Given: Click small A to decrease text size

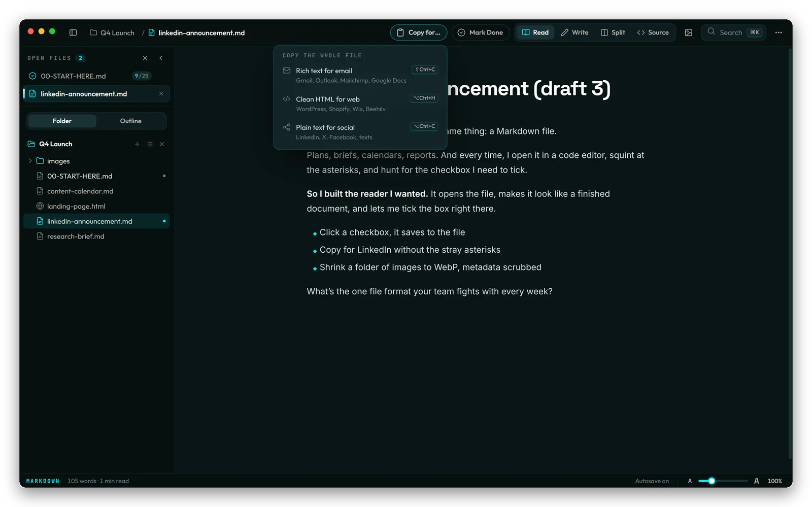Looking at the screenshot, I should (x=690, y=481).
